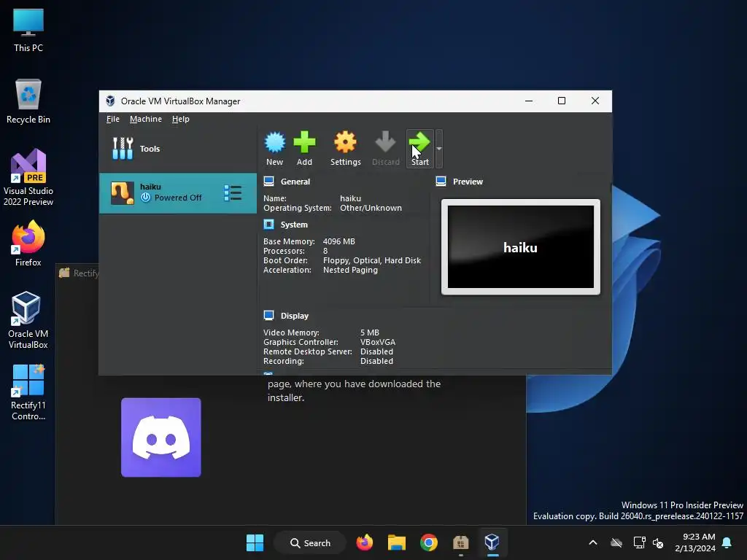747x560 pixels.
Task: Click the Graphics Controller VBoxVGA value
Action: pyautogui.click(x=378, y=342)
